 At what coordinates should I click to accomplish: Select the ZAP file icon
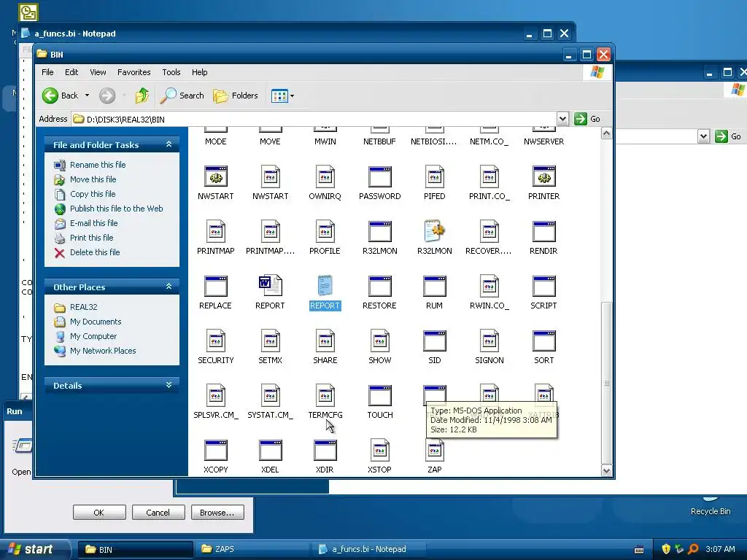(x=435, y=451)
